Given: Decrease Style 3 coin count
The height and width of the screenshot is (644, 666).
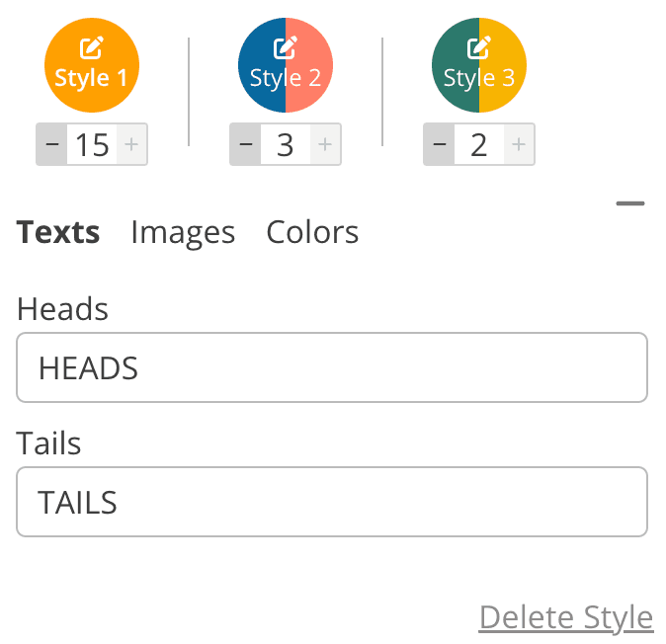Looking at the screenshot, I should tap(440, 145).
